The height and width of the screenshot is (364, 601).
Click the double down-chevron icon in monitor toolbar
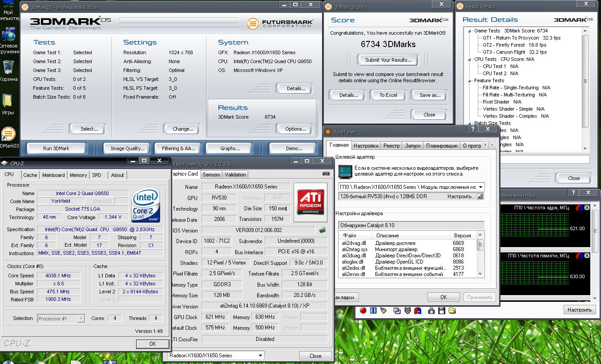[407, 310]
